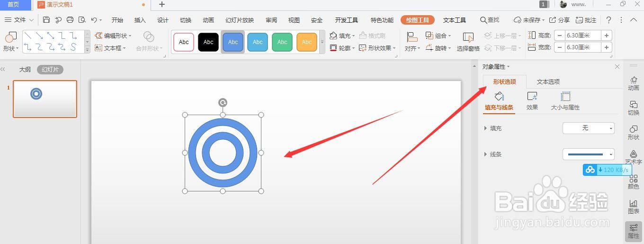Click the Undo arrow icon
The height and width of the screenshot is (244, 644).
tap(94, 20)
